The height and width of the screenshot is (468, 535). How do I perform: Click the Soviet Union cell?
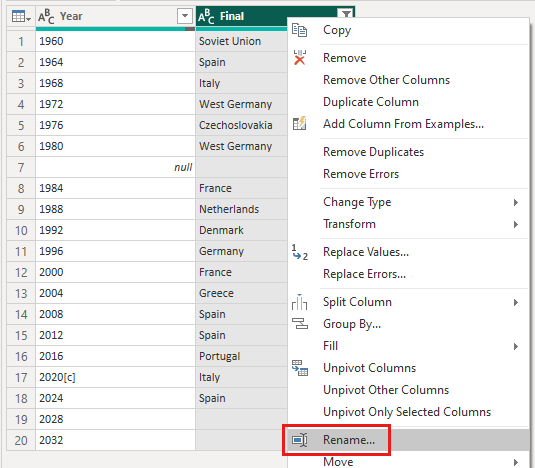click(x=241, y=41)
